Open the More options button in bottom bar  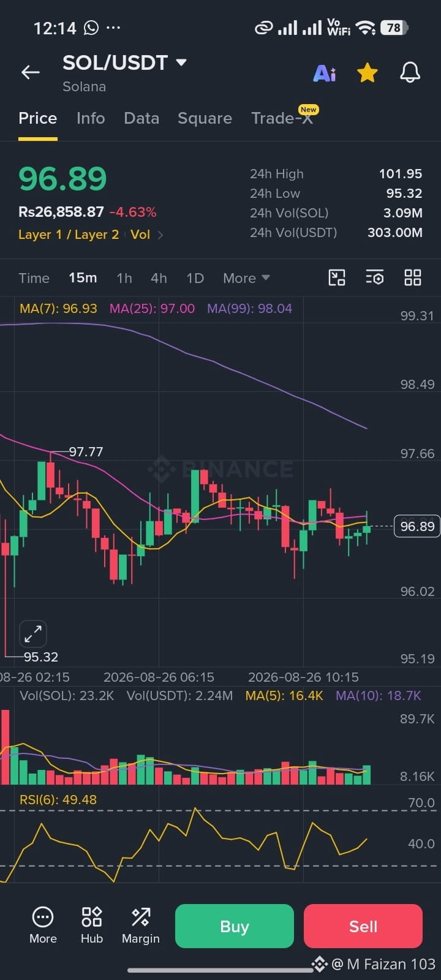tap(43, 925)
